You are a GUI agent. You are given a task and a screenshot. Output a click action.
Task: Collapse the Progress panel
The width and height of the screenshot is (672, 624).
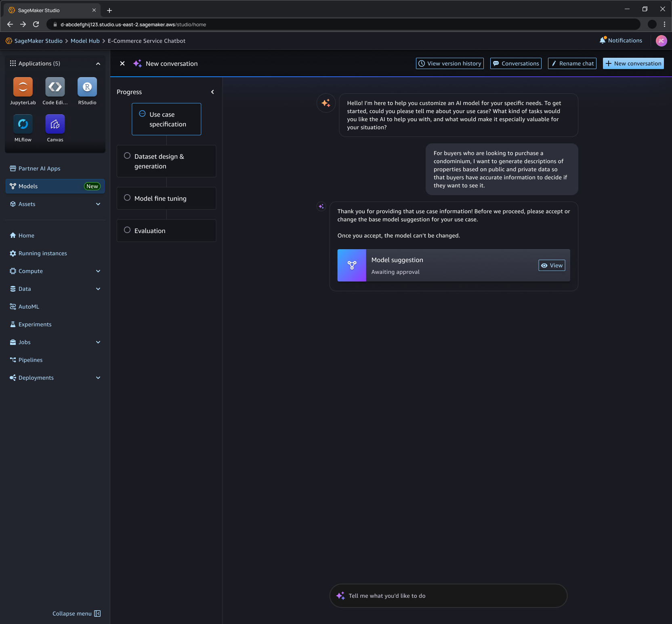(212, 92)
